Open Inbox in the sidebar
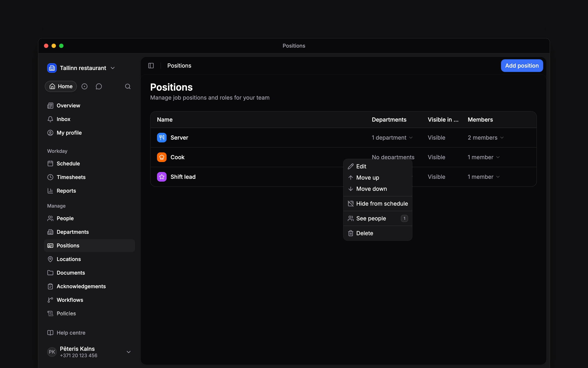 coord(89,119)
